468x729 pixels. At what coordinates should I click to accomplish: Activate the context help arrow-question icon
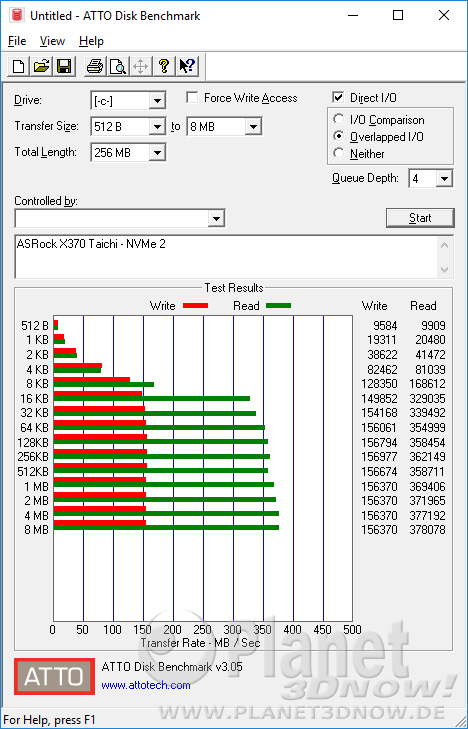[x=187, y=66]
